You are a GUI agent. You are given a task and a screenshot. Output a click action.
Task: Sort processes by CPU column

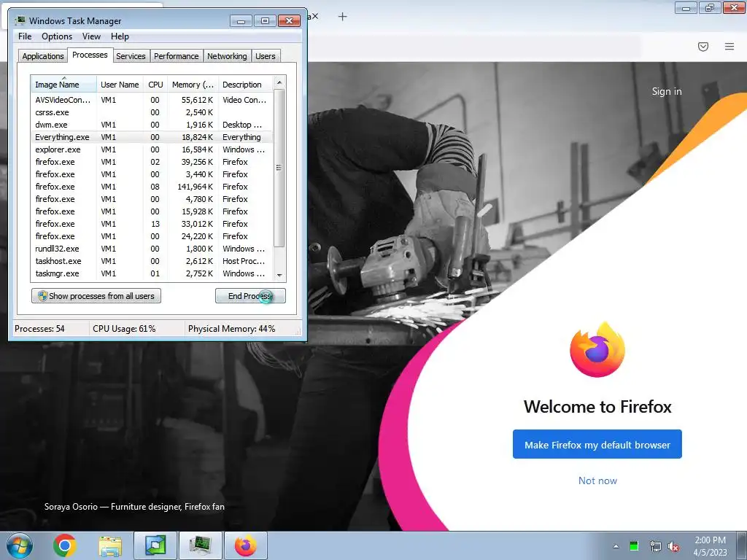pos(155,85)
